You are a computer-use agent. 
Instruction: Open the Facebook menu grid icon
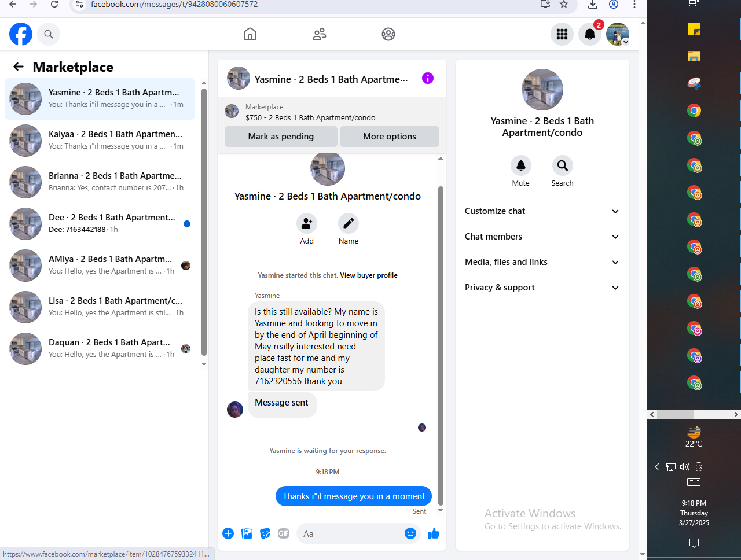click(x=562, y=34)
